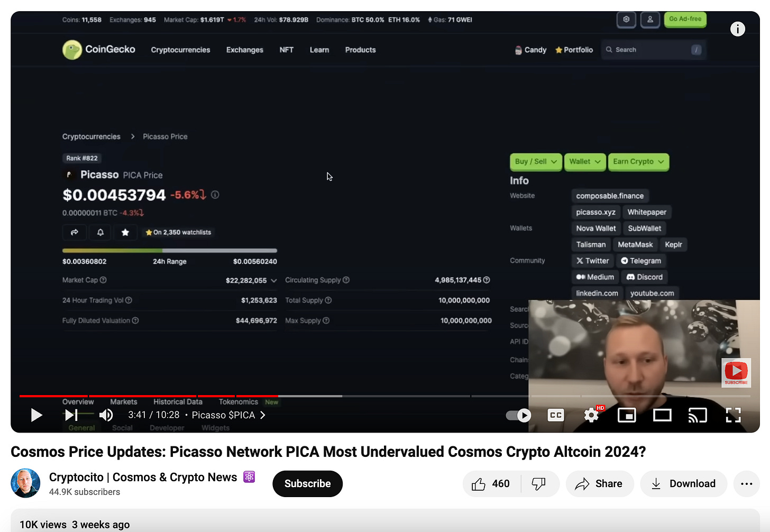770x532 pixels.
Task: Open the Cryptocurrencies menu
Action: click(180, 50)
